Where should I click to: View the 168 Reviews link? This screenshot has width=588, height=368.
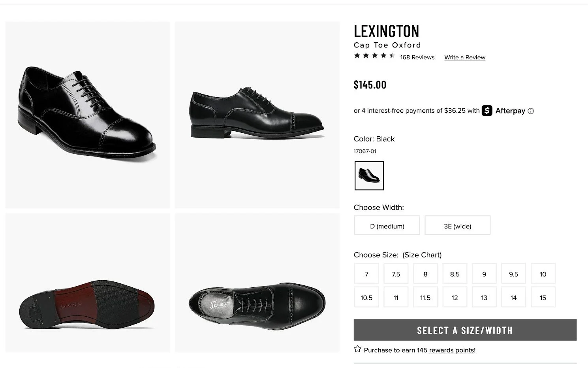click(x=417, y=57)
